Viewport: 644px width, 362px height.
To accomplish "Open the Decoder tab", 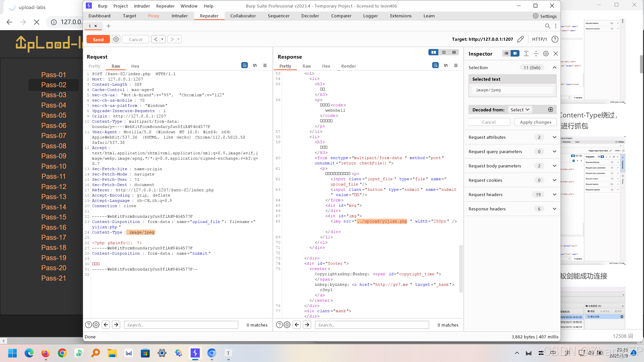I will [310, 16].
